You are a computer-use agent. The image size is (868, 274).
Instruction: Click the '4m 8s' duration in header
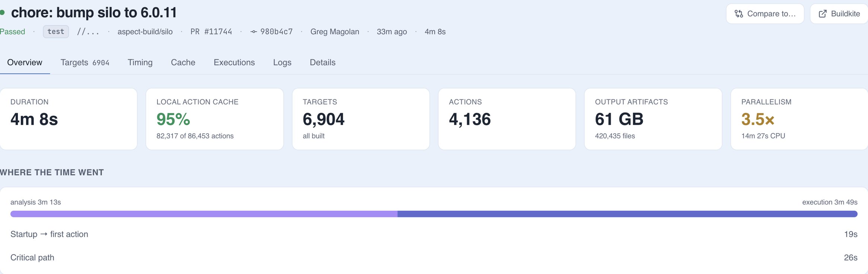pos(435,32)
